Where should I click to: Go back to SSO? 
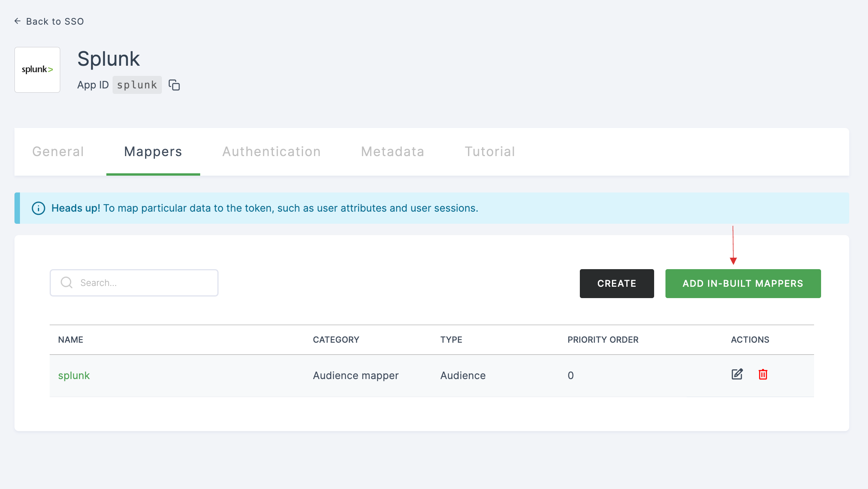[x=49, y=21]
